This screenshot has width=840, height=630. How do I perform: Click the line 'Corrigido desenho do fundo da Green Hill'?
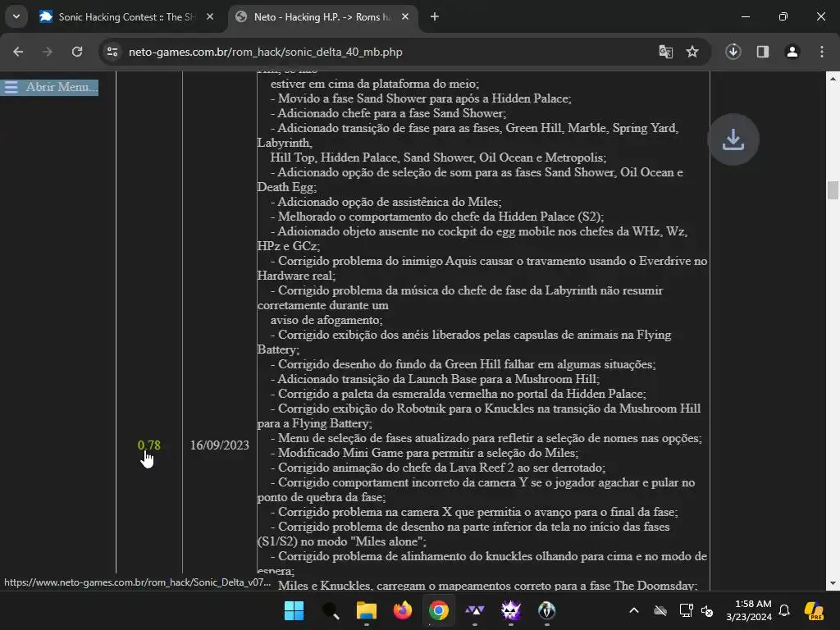coord(463,364)
